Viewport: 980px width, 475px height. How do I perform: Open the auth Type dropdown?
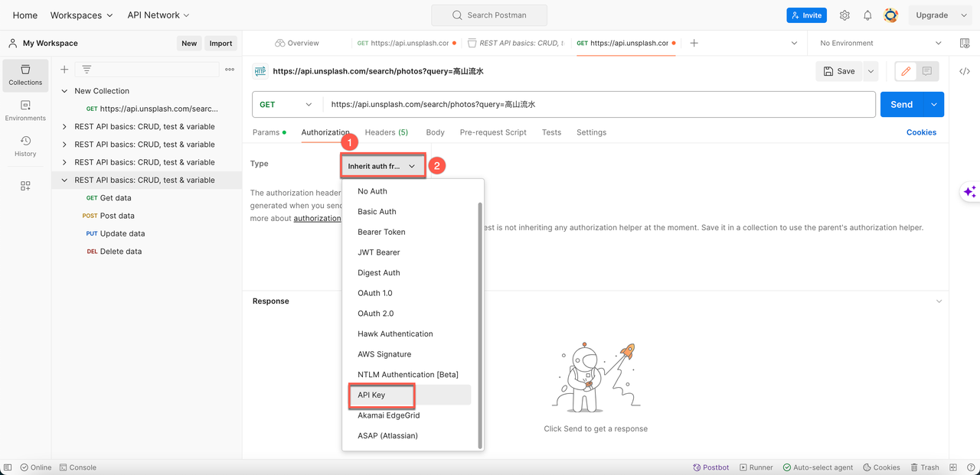(x=383, y=166)
